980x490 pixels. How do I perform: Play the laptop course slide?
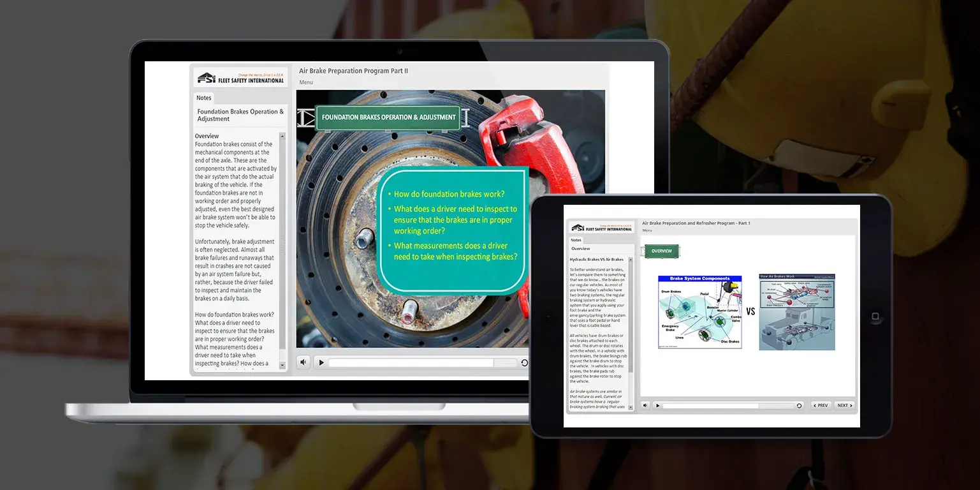pos(321,362)
